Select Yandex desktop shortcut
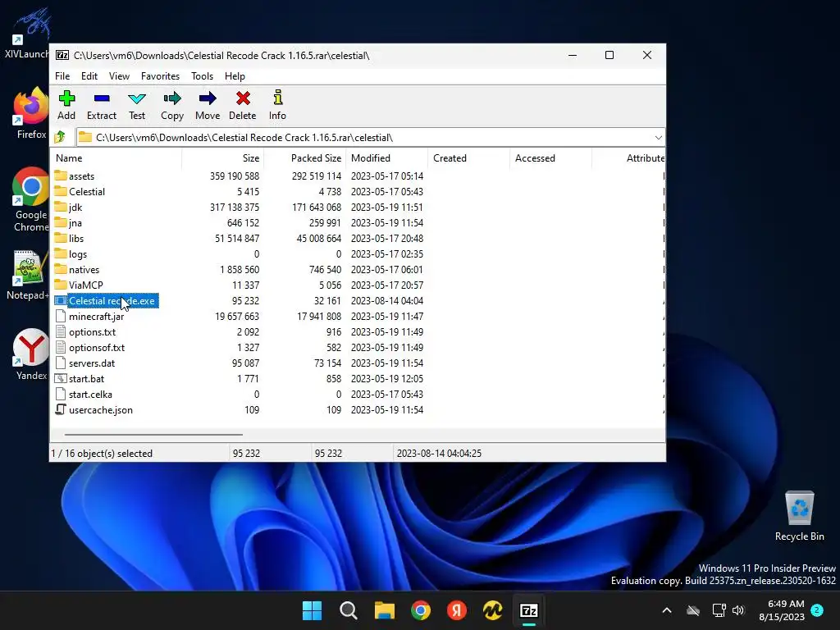The image size is (840, 630). [31, 354]
